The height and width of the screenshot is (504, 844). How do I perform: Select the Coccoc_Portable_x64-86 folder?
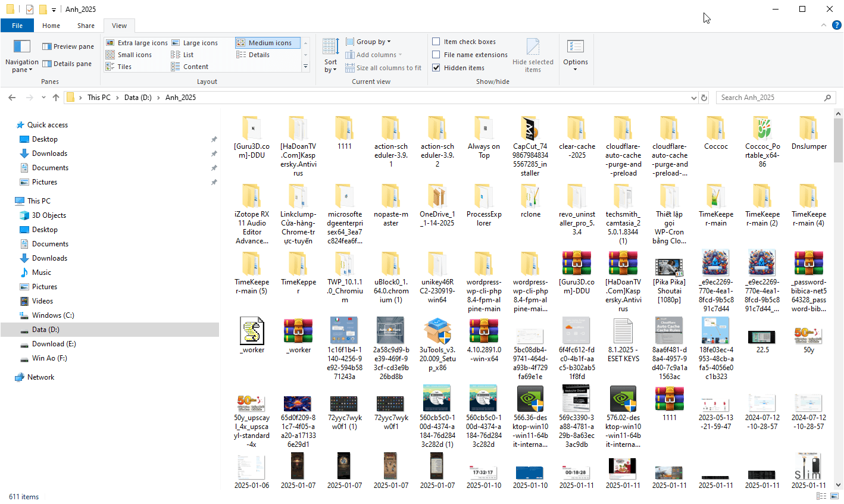(762, 142)
